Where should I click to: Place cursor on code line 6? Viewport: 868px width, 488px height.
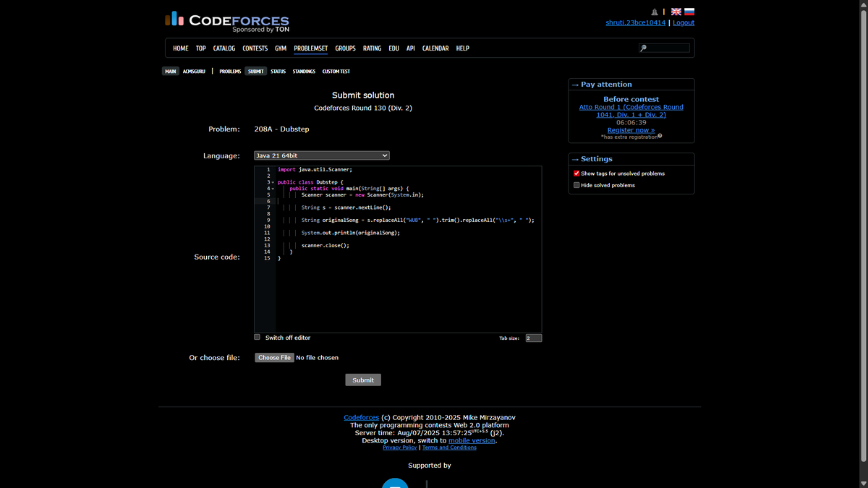click(409, 201)
